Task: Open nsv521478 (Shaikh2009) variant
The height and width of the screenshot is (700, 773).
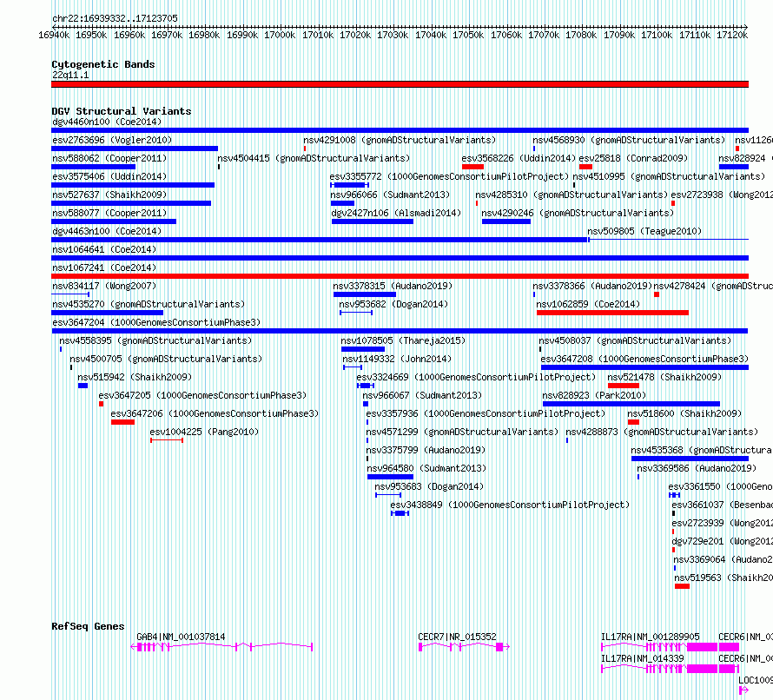Action: click(x=664, y=377)
